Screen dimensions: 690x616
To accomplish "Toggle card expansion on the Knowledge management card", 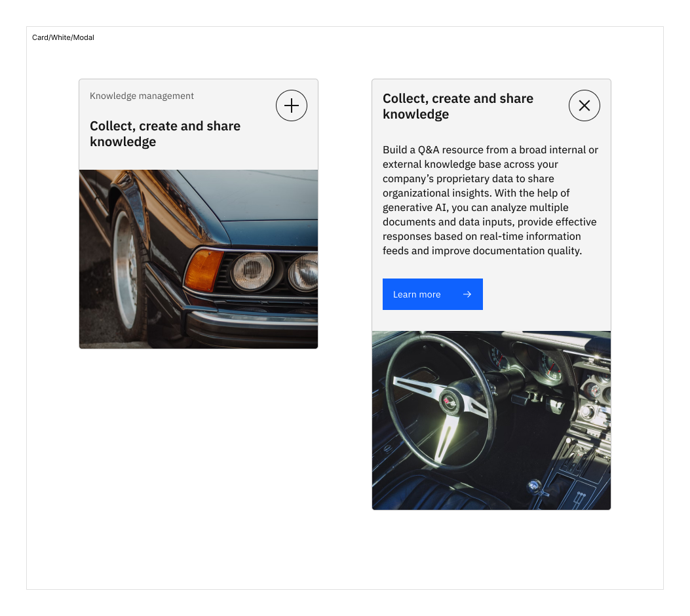I will point(291,106).
